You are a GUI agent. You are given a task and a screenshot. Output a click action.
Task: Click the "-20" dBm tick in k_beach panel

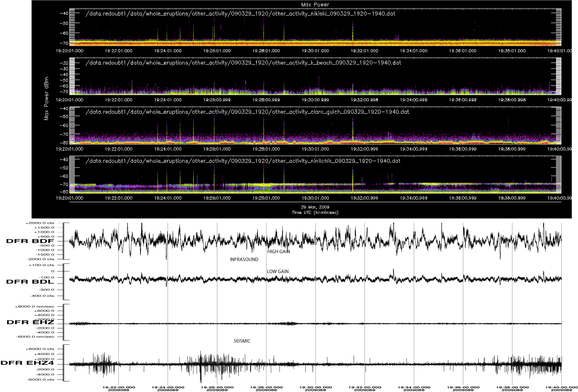(64, 63)
